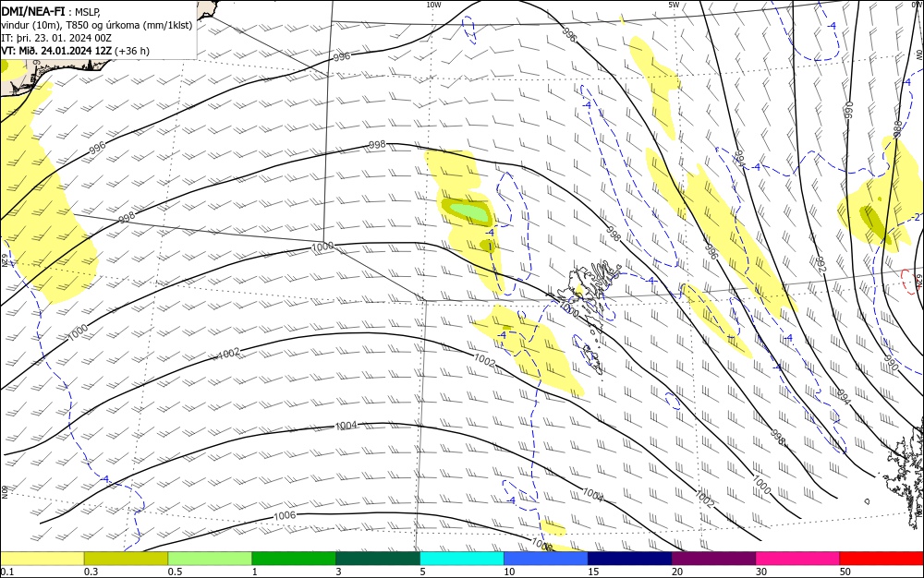
Task: Click the 10W longitude label
Action: tap(433, 5)
